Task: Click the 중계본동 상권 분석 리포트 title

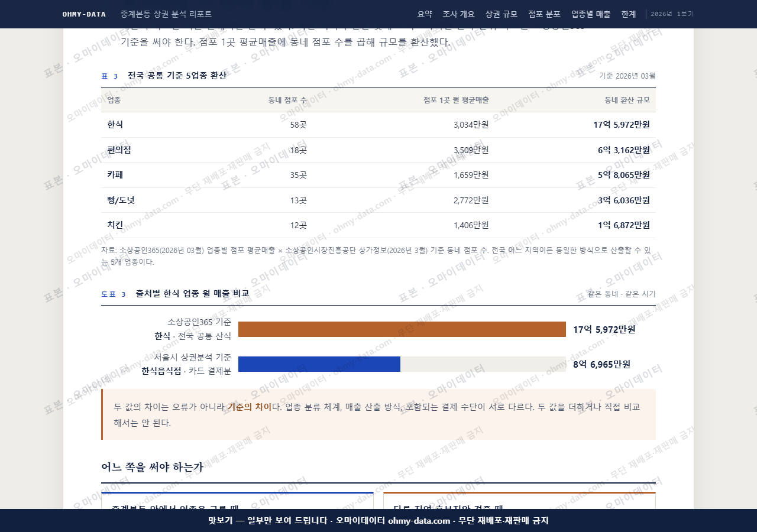Action: [166, 14]
